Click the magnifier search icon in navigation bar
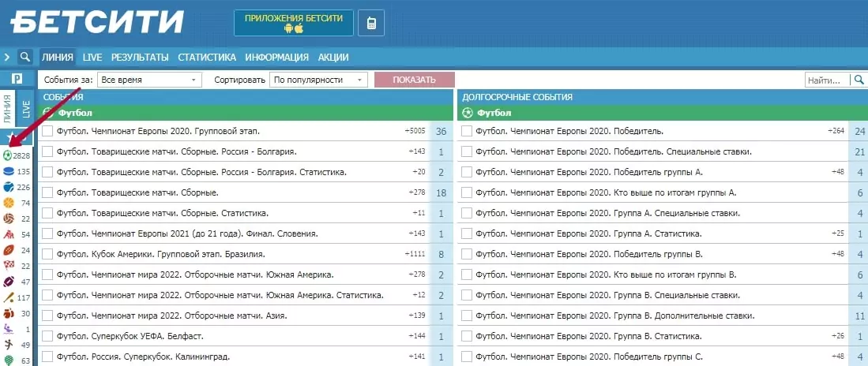The width and height of the screenshot is (868, 366). tap(24, 57)
